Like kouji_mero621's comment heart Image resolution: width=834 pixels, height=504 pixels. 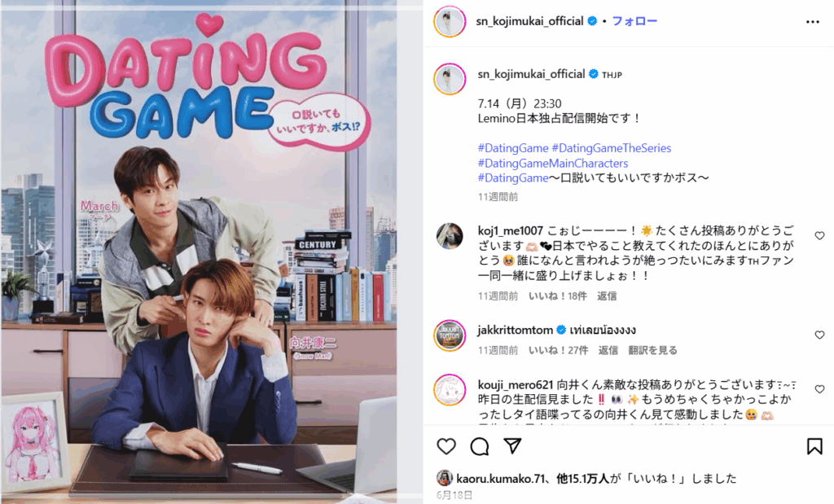[819, 389]
